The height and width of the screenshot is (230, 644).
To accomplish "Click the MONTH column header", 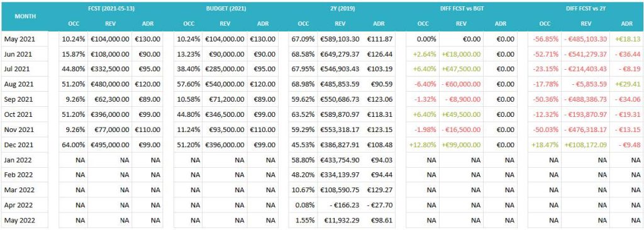I will [x=25, y=17].
